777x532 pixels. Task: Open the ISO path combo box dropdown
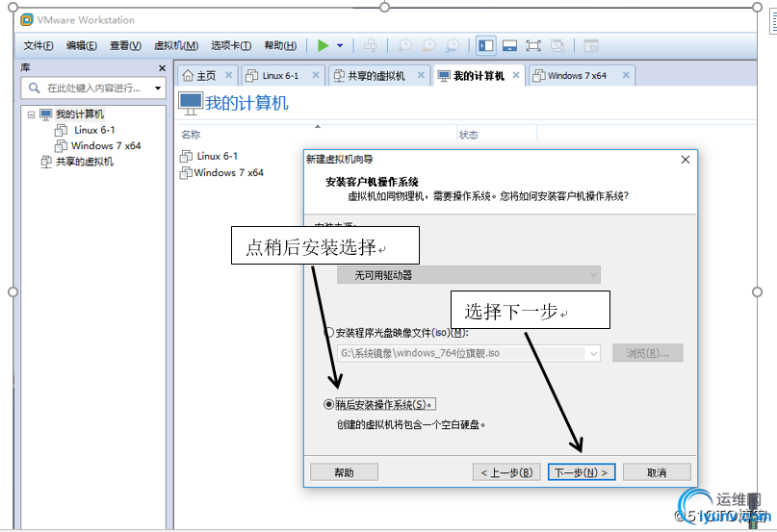point(593,353)
